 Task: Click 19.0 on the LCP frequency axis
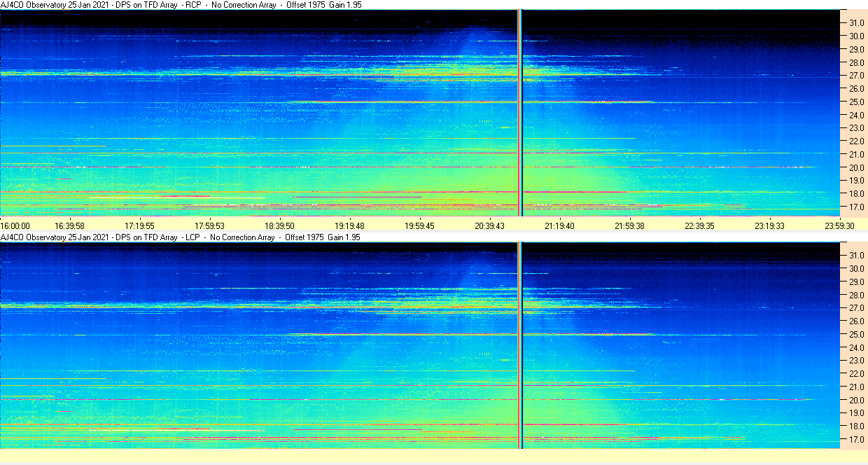857,413
